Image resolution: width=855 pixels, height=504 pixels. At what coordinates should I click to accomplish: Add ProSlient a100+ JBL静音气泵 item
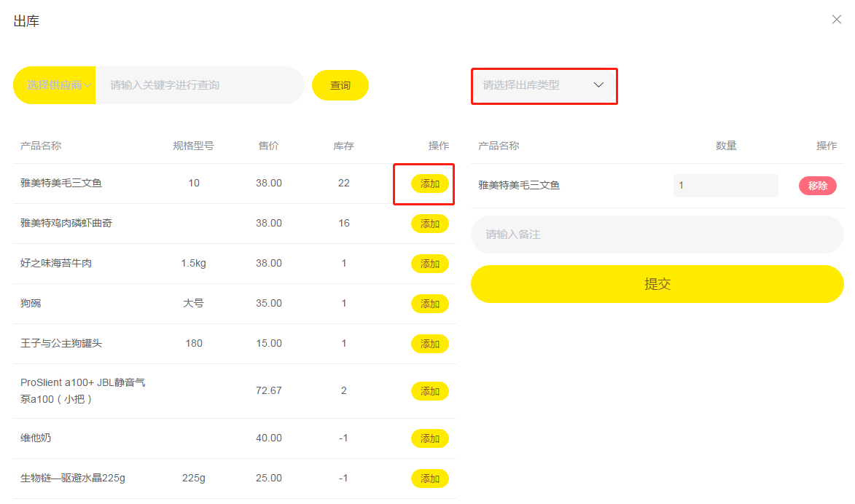coord(429,391)
